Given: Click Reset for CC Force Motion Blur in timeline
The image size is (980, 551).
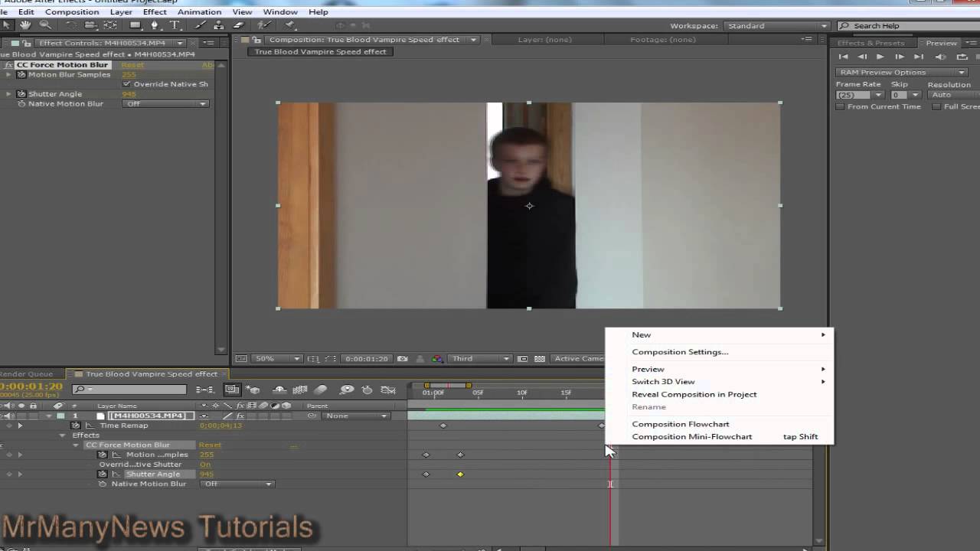Looking at the screenshot, I should [x=210, y=445].
